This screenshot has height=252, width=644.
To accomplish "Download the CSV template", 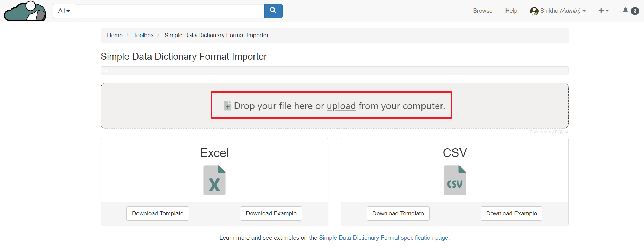I will [398, 213].
